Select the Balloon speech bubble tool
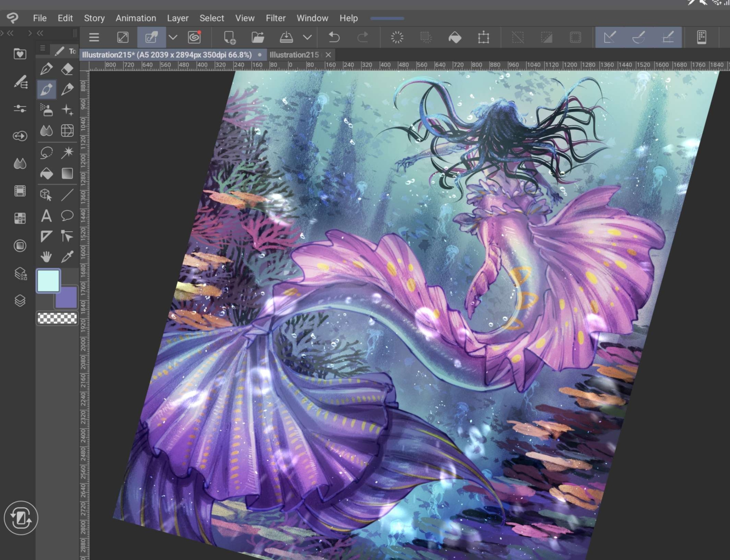The width and height of the screenshot is (730, 560). coord(67,216)
